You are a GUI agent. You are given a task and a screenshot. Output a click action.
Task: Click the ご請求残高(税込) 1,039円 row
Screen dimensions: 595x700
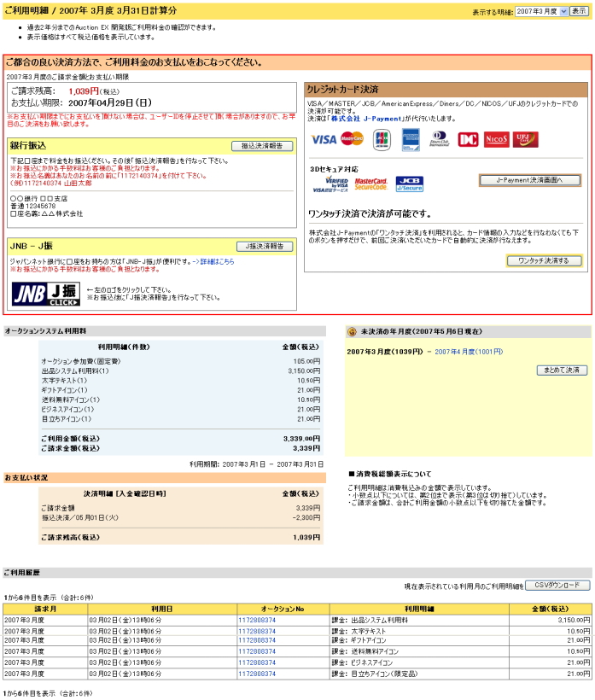[181, 538]
